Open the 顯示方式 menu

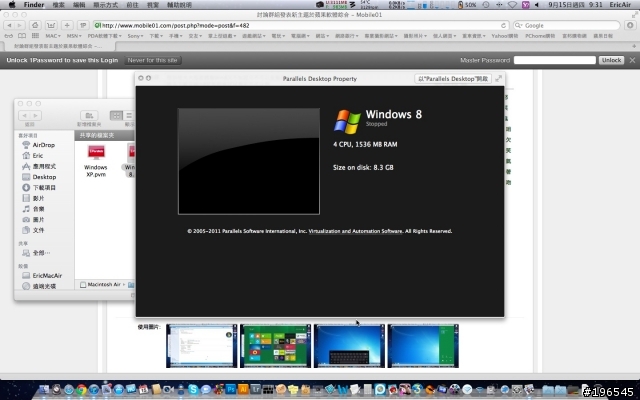tap(105, 5)
